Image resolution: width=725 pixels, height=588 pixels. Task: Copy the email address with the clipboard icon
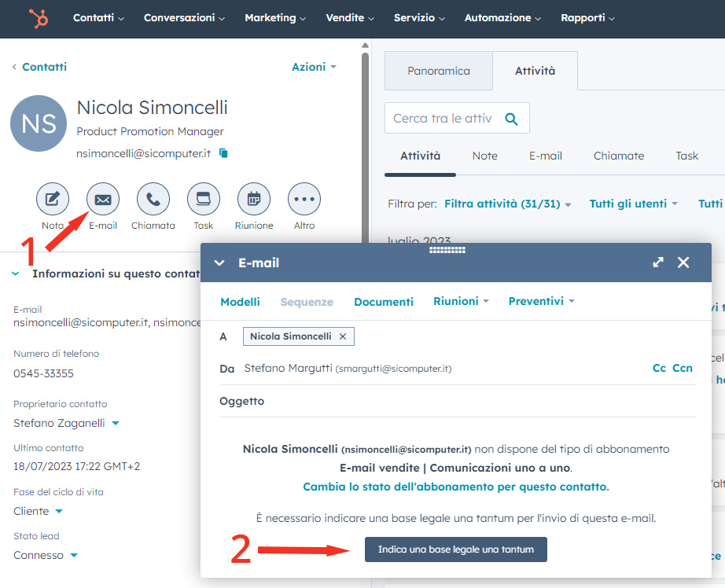click(x=223, y=153)
